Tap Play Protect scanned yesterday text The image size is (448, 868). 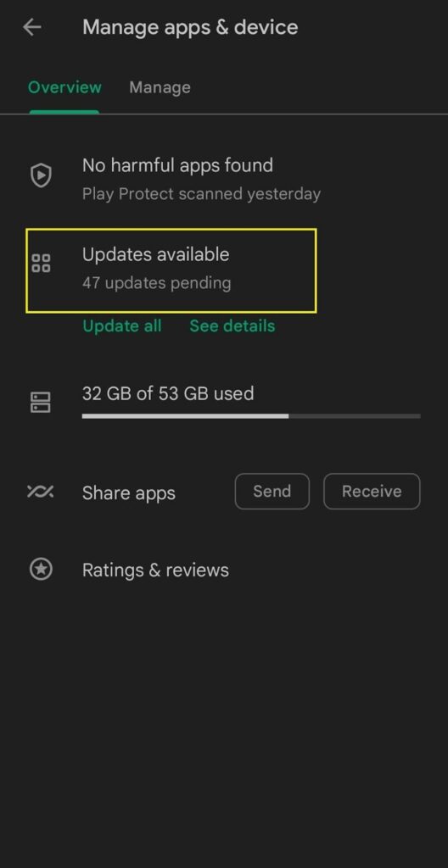tap(201, 194)
